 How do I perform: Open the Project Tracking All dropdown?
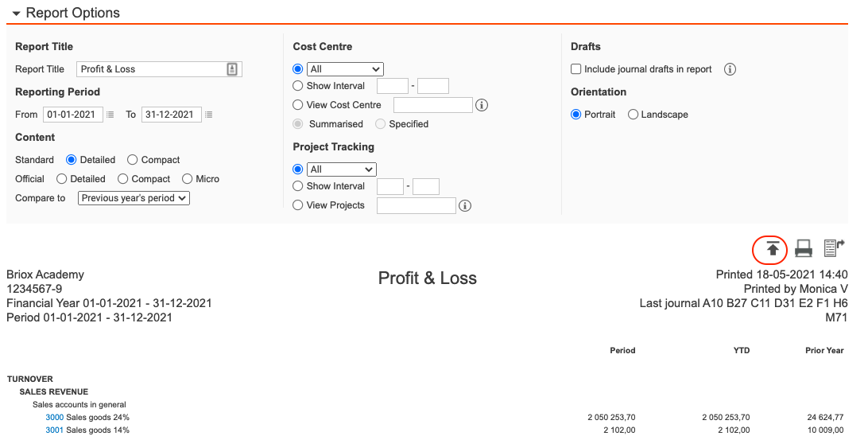click(x=341, y=169)
